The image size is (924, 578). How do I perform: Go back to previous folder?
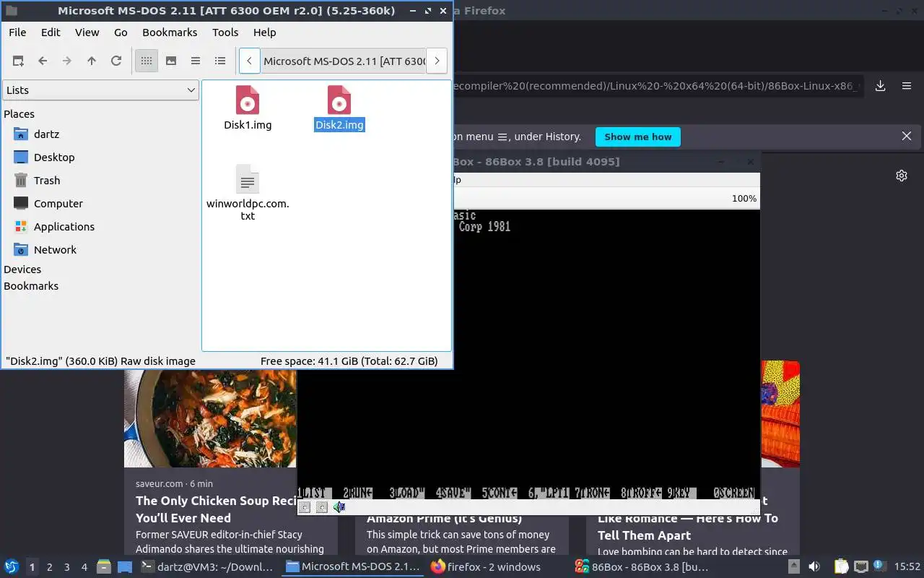click(x=43, y=61)
